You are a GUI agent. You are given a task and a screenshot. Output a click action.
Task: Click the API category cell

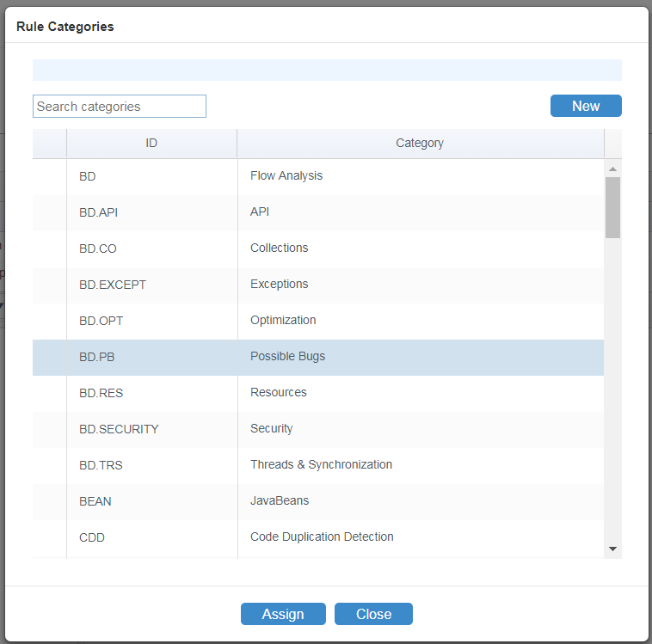[x=421, y=213]
